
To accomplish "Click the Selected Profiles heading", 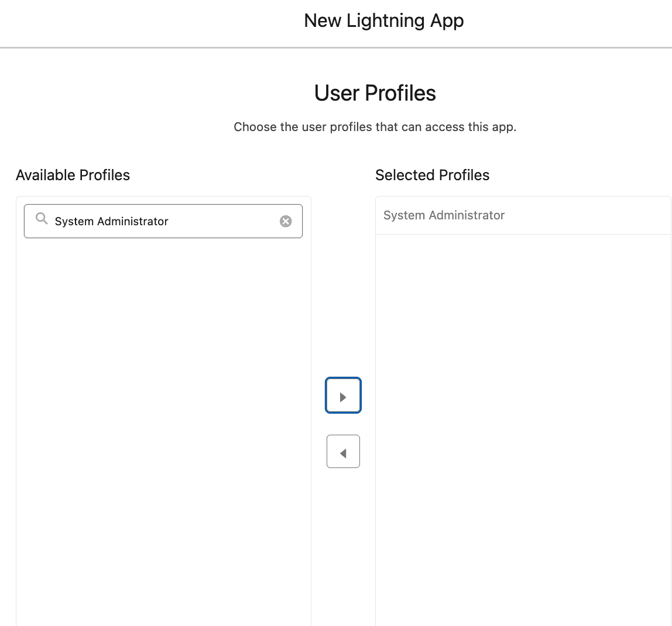I will [x=432, y=175].
